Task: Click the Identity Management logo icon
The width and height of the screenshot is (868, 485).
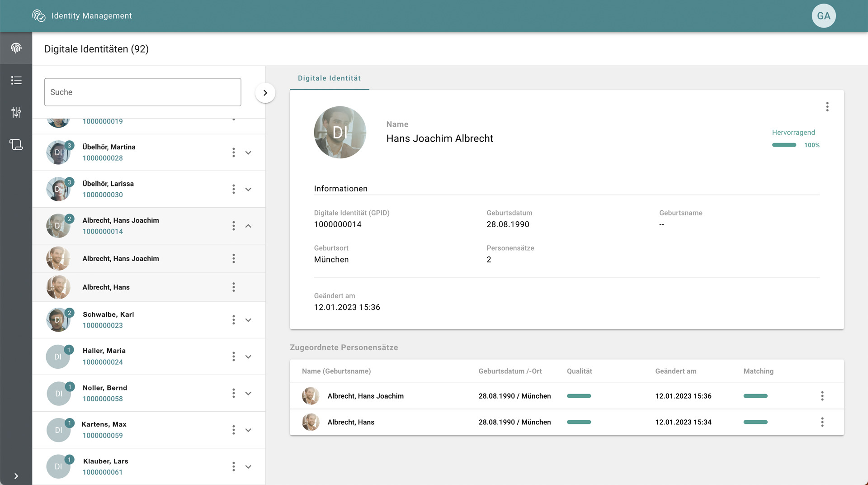Action: point(39,16)
